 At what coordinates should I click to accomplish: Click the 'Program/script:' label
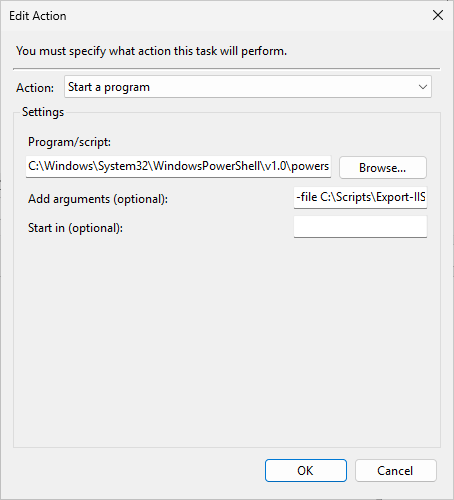(69, 142)
